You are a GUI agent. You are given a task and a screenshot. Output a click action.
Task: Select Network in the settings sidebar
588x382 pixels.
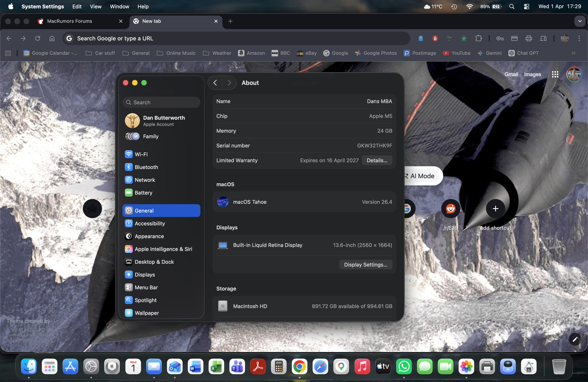click(x=161, y=180)
